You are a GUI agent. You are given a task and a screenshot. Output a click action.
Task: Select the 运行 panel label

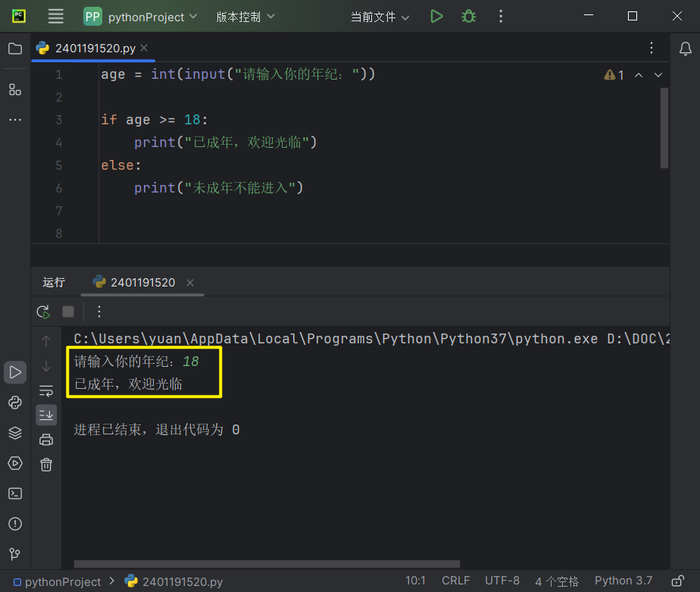(x=54, y=283)
